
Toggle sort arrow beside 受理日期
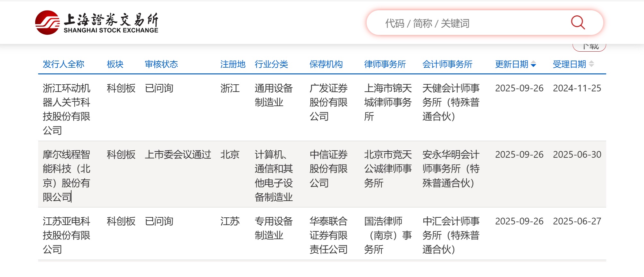tap(591, 64)
